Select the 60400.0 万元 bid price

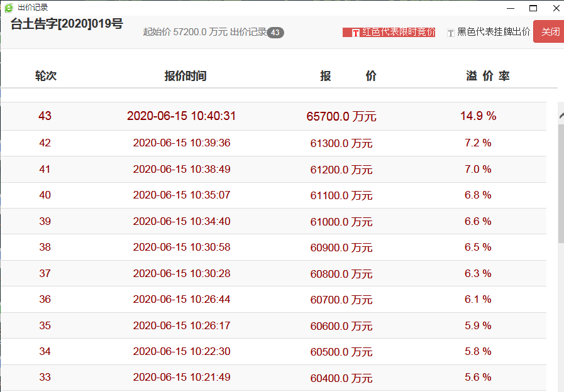coord(341,378)
